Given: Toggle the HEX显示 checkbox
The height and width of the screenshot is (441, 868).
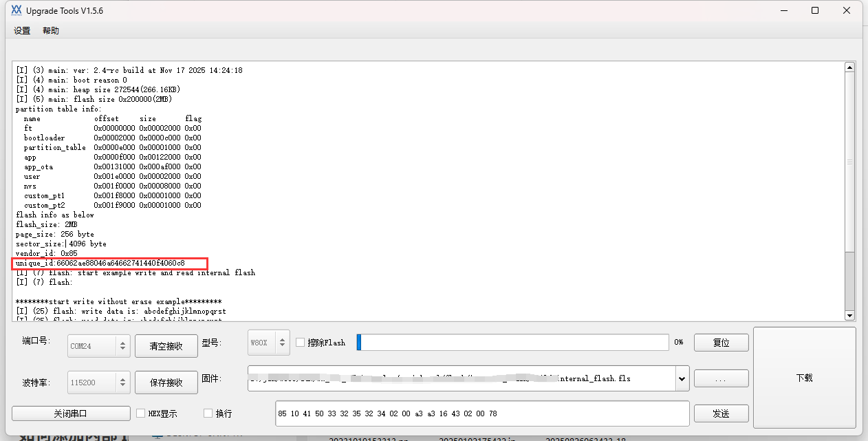Looking at the screenshot, I should pos(141,413).
